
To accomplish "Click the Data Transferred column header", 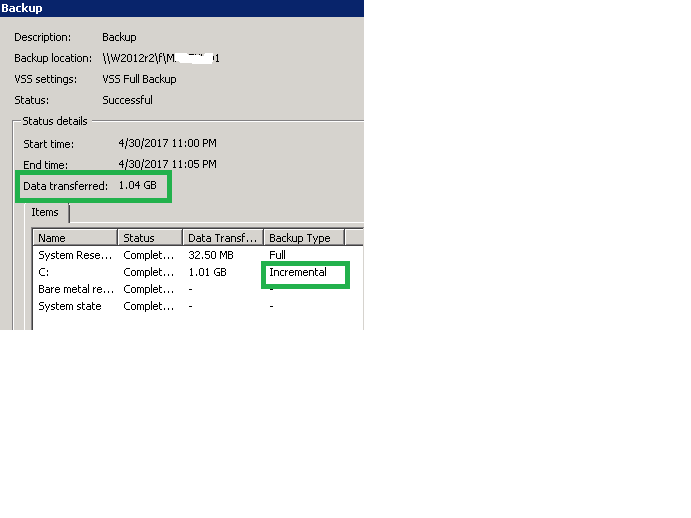I will (x=222, y=238).
